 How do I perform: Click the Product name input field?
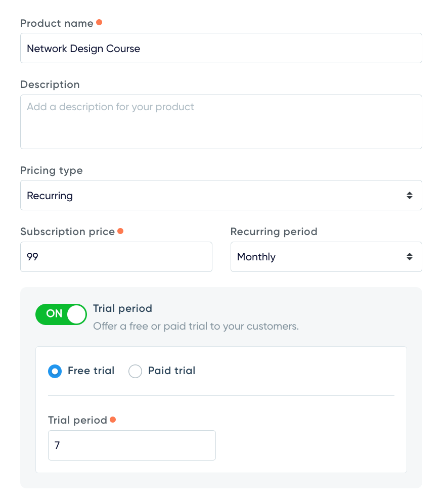[x=220, y=49]
